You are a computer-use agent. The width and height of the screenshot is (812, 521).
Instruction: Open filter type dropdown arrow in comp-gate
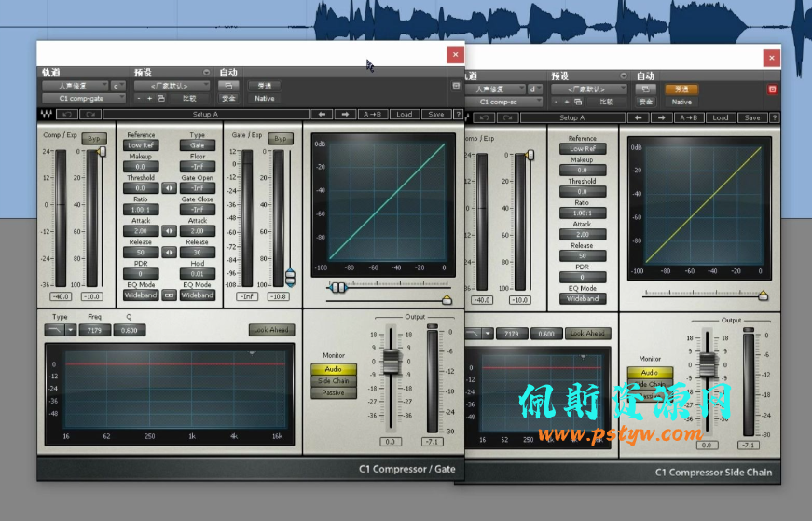[x=71, y=331]
